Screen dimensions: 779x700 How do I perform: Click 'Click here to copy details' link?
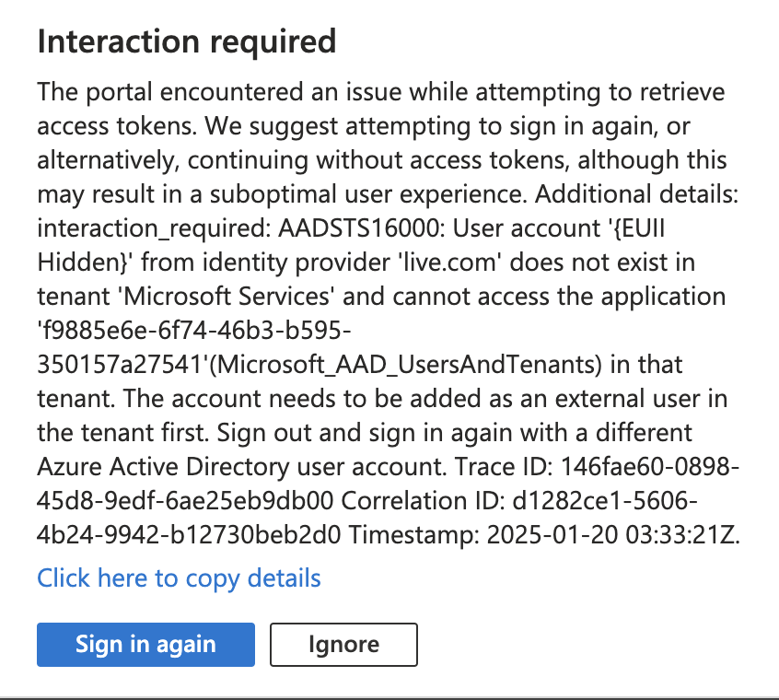coord(178,577)
